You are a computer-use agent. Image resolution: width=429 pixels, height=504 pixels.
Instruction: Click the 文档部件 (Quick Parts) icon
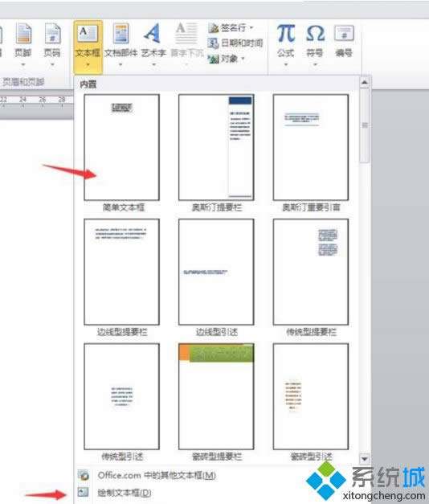click(121, 34)
